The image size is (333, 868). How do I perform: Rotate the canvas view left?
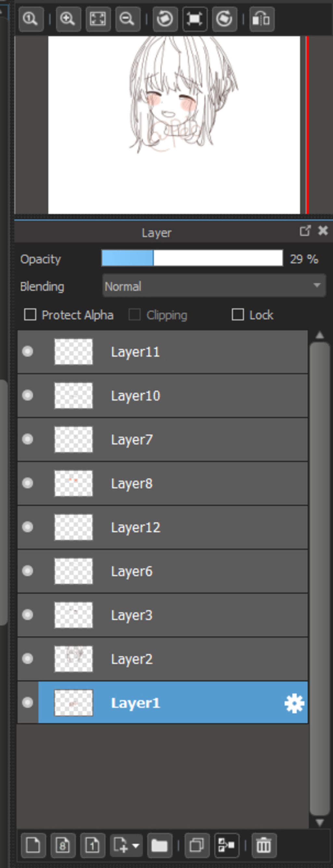pos(165,19)
